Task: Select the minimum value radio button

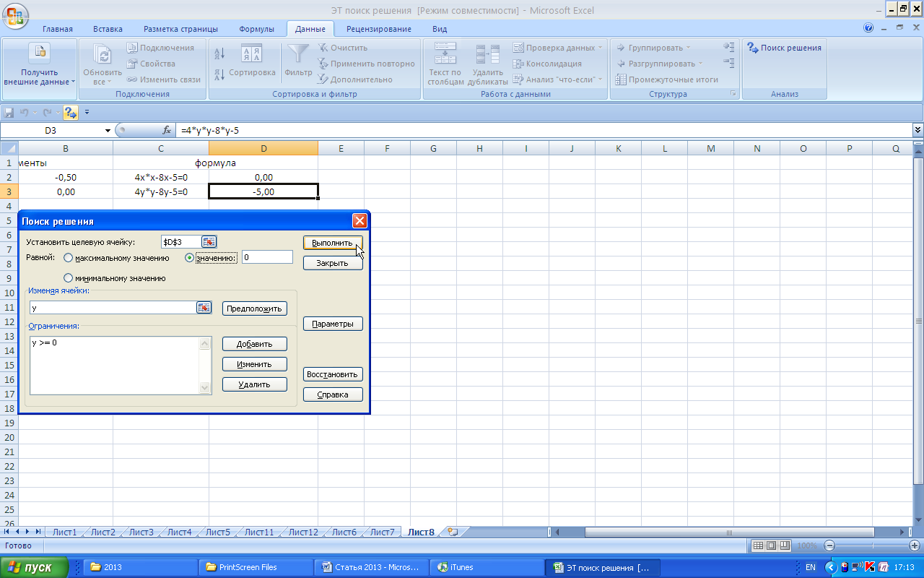Action: point(69,278)
